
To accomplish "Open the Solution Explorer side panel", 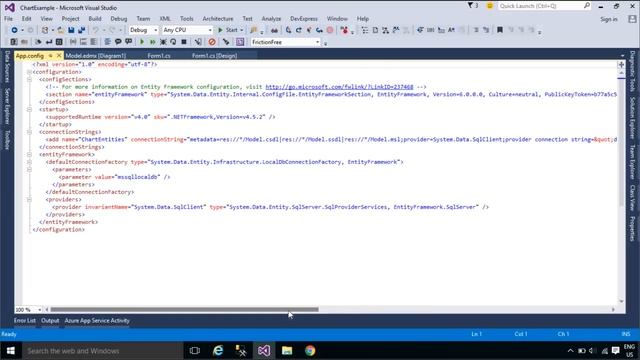I will pos(632,118).
